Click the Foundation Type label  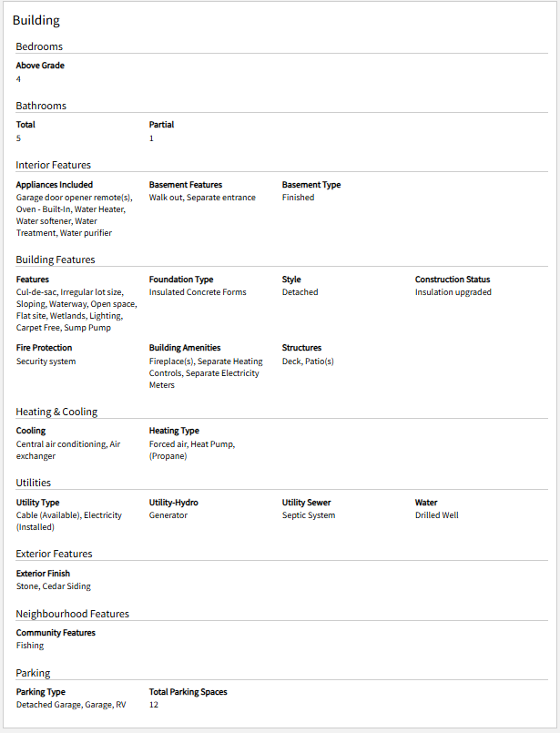click(181, 280)
